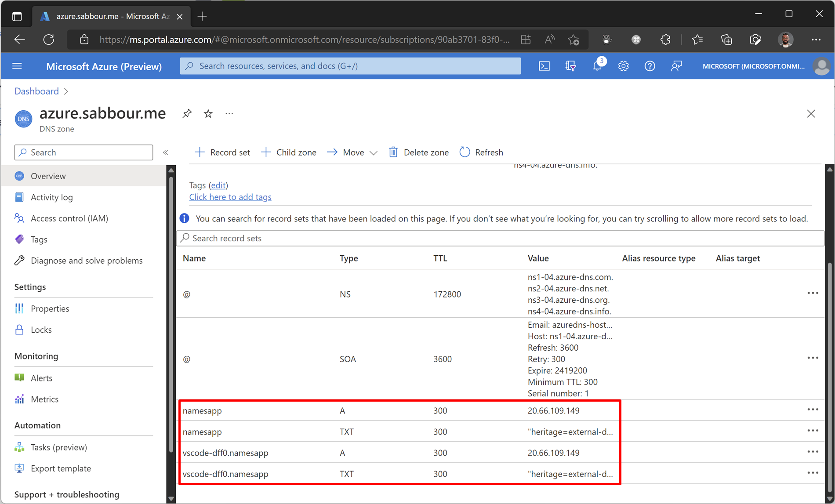This screenshot has height=504, width=835.
Task: Open a new browser tab
Action: 202,16
